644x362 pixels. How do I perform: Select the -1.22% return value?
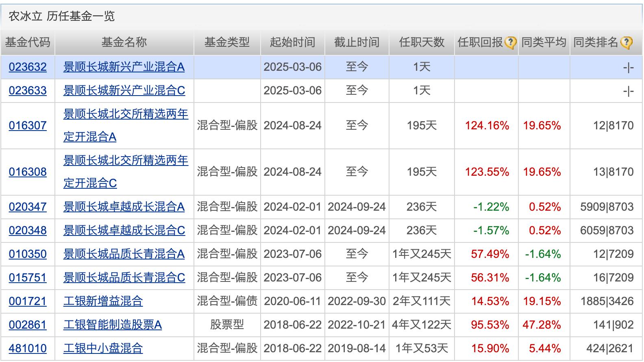point(491,207)
